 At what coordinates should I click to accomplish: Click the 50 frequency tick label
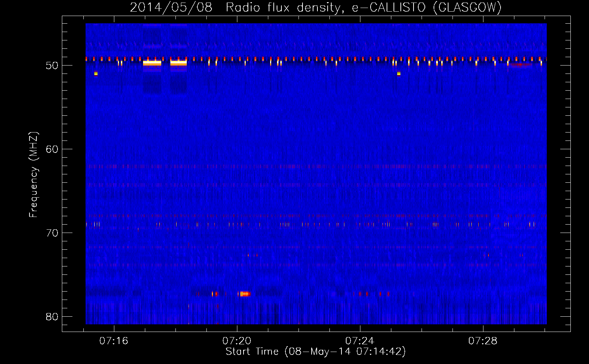click(52, 66)
